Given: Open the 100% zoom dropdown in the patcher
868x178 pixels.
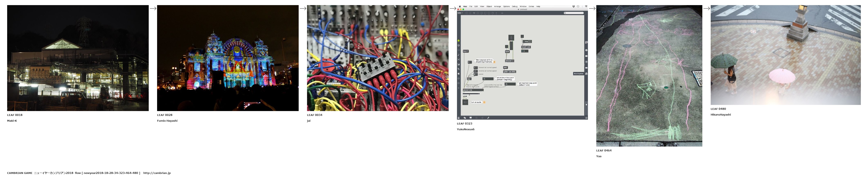Looking at the screenshot, I should (x=460, y=13).
